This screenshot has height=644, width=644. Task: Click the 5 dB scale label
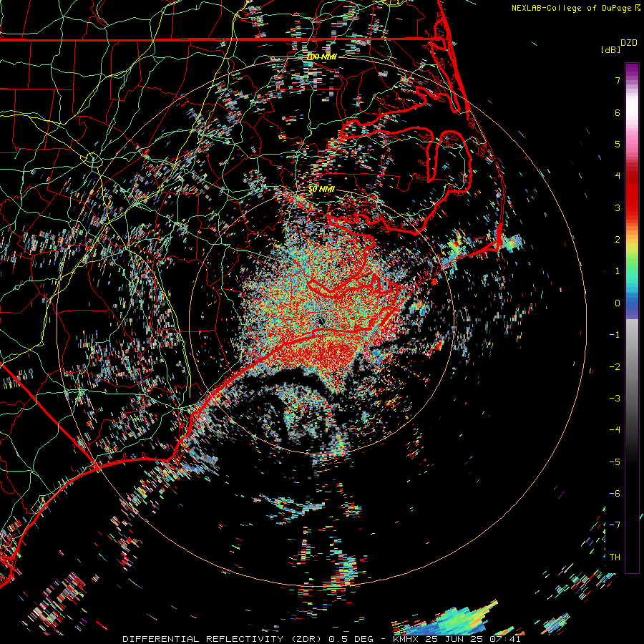click(618, 144)
